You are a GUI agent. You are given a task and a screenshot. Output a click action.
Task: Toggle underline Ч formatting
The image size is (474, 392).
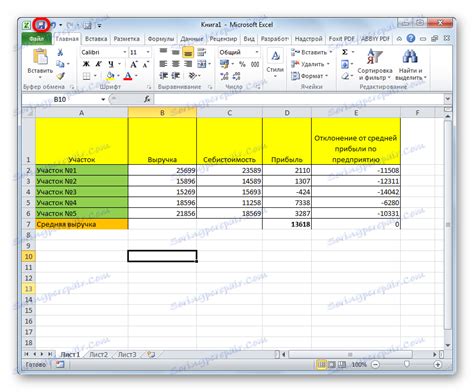(x=111, y=64)
